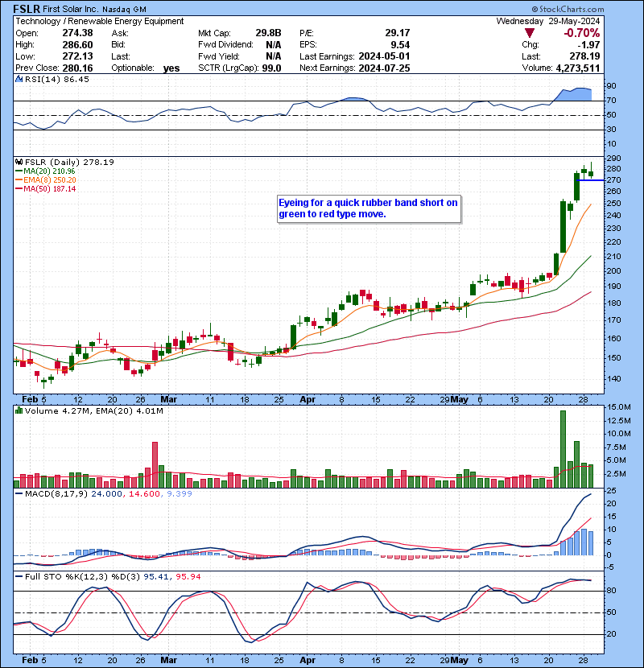Click the Low value 272.13
Screen dimensions: 644x668
(x=77, y=56)
